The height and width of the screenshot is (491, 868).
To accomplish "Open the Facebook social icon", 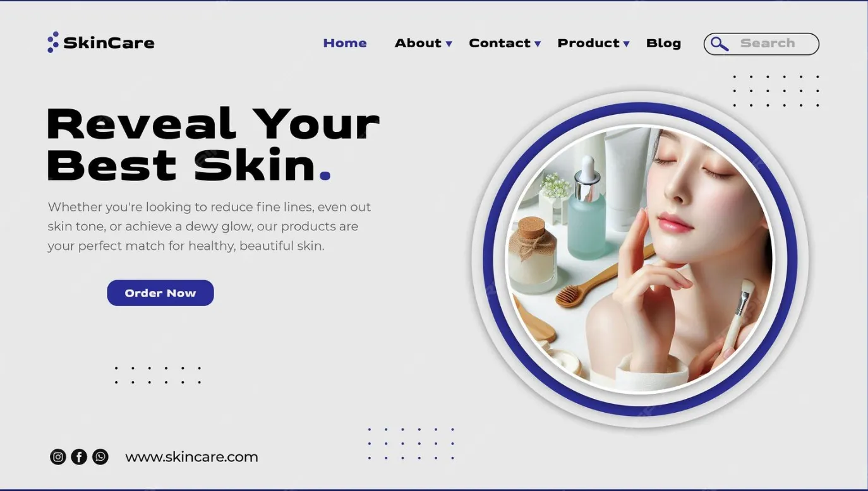I will coord(79,457).
